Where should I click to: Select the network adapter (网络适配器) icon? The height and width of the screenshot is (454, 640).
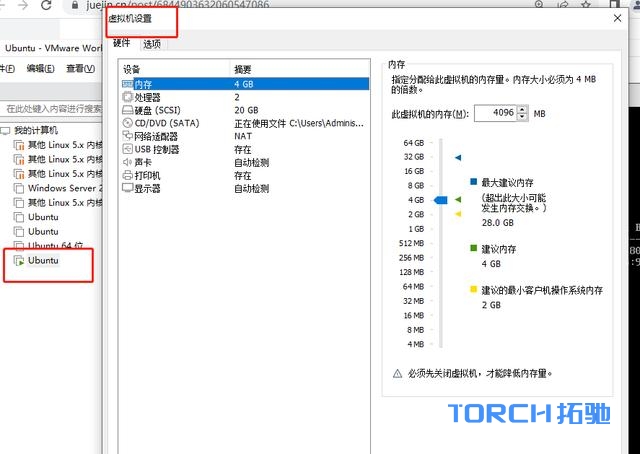127,136
